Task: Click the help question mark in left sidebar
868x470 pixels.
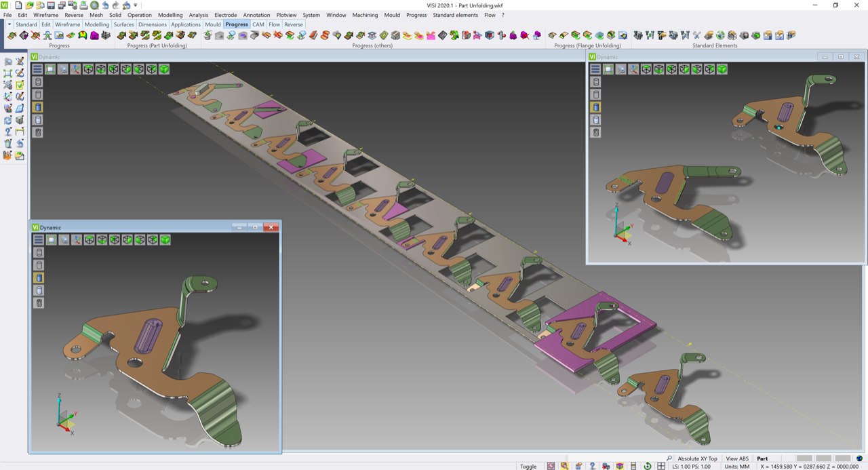Action: point(8,132)
